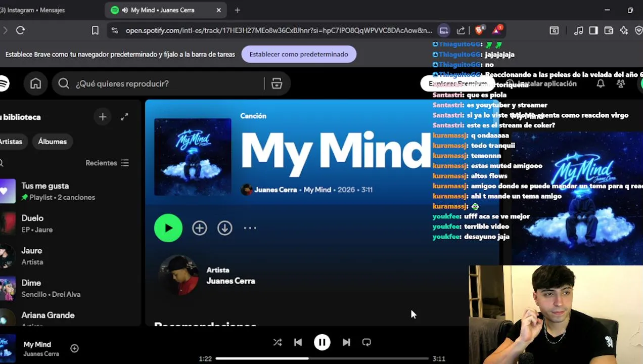Click Juanes Cerra artist photo

(178, 276)
